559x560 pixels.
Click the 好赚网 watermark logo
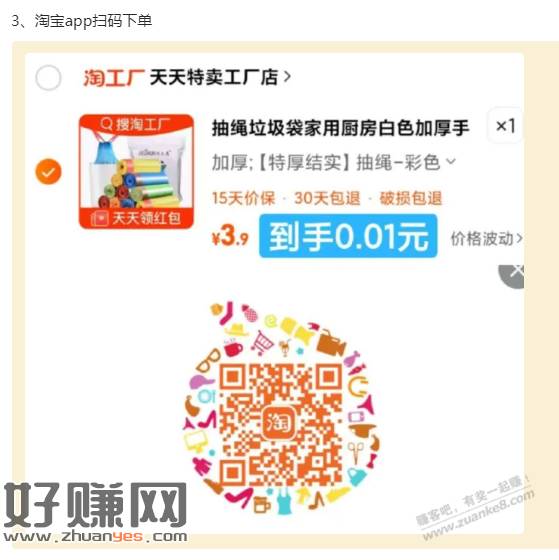pos(95,505)
